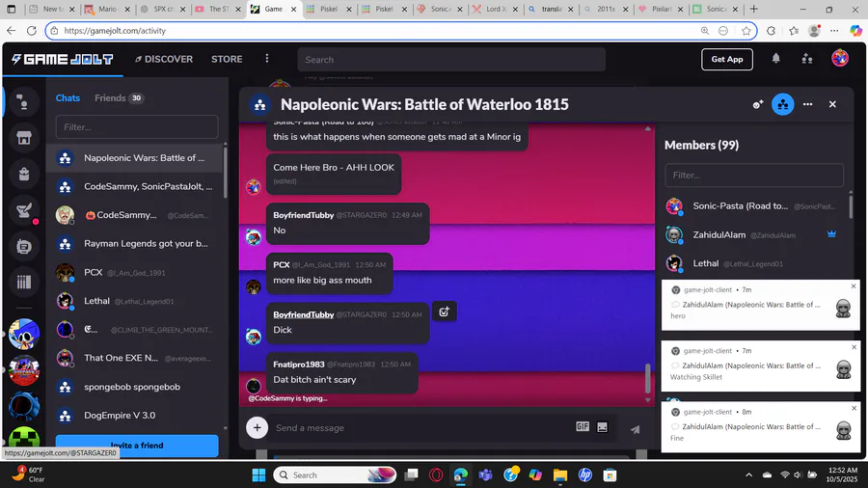This screenshot has height=488, width=868.
Task: Open your profile avatar menu
Action: [840, 58]
